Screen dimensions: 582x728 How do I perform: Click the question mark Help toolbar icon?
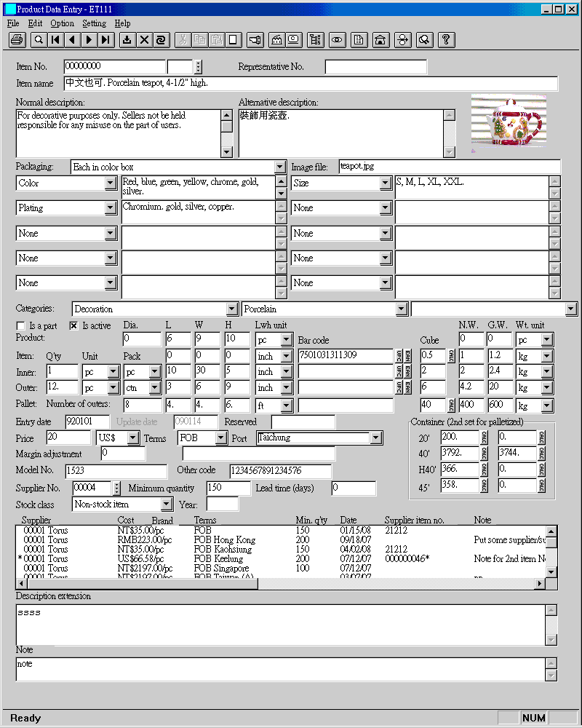(446, 40)
